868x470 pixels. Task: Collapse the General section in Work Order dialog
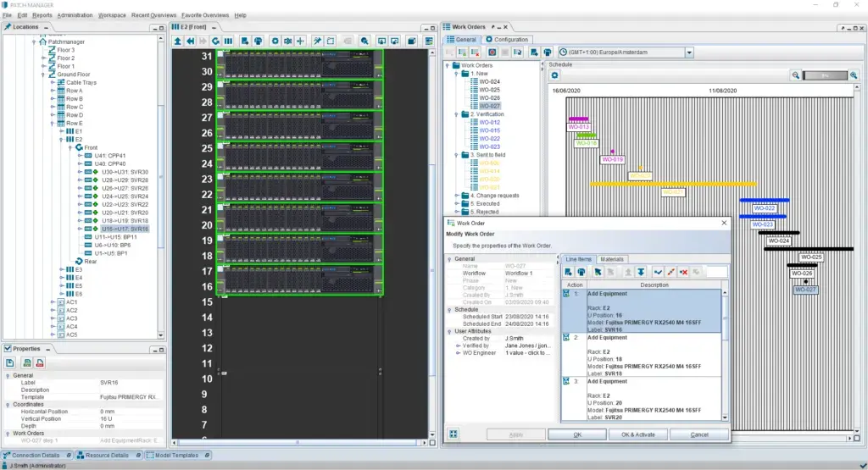[449, 259]
